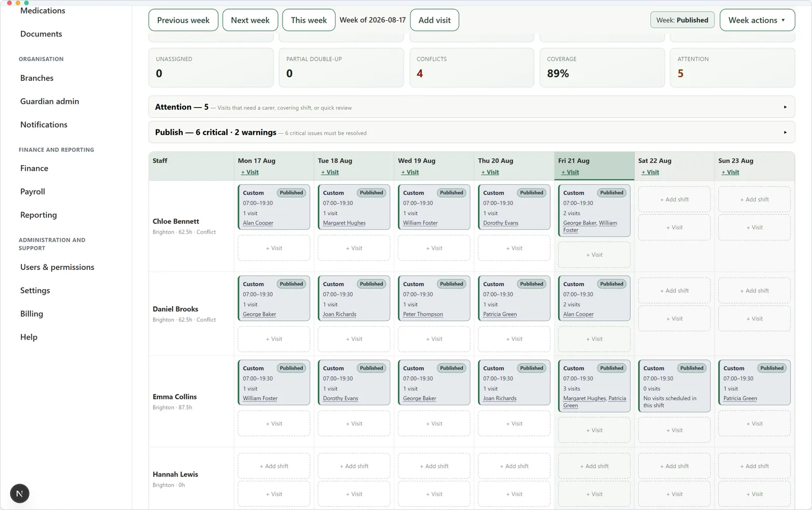Click Add shift for Hannah Lewis on Monday
This screenshot has height=510, width=812.
(274, 466)
